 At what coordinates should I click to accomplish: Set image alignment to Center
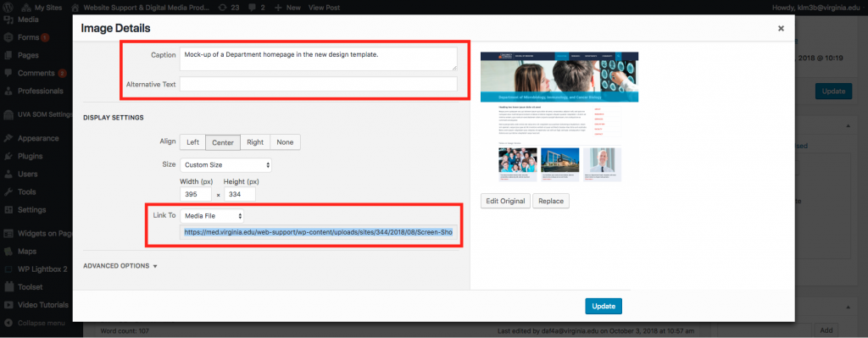(x=223, y=142)
